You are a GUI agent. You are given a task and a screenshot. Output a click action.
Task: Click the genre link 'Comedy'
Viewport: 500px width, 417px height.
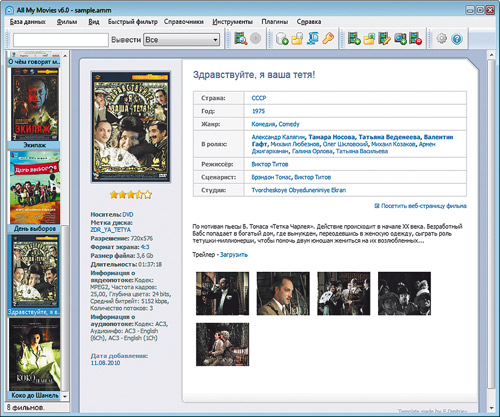pyautogui.click(x=289, y=124)
